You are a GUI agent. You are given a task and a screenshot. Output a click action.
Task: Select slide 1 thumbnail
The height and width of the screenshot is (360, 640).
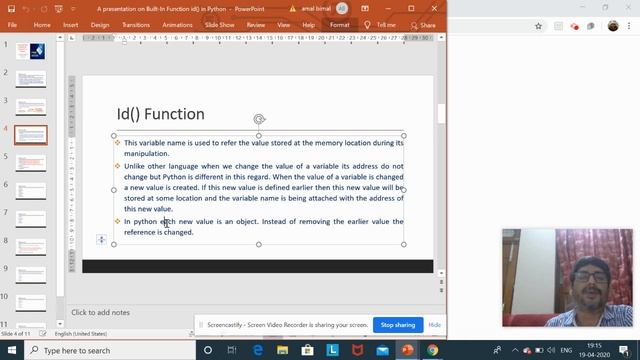pos(31,51)
